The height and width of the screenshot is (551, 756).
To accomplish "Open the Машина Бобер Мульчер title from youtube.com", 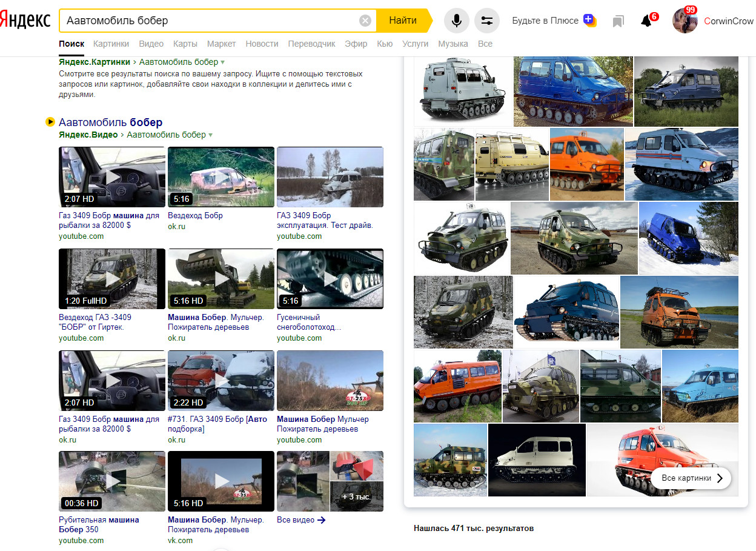I will 322,424.
